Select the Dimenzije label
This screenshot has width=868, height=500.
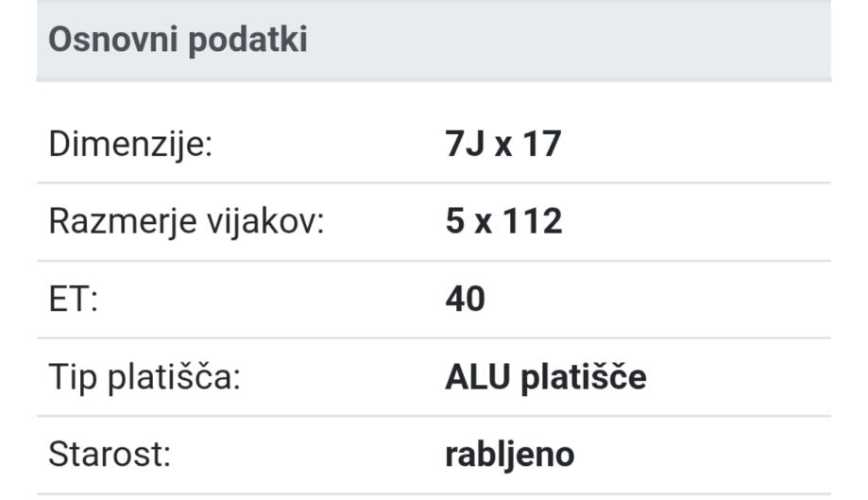point(131,145)
